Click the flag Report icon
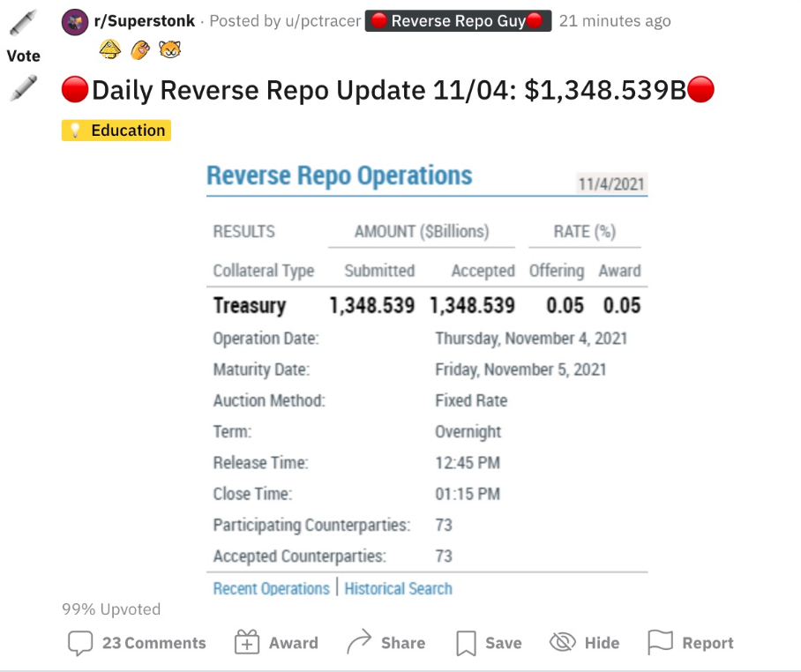Image resolution: width=801 pixels, height=672 pixels. pos(660,642)
